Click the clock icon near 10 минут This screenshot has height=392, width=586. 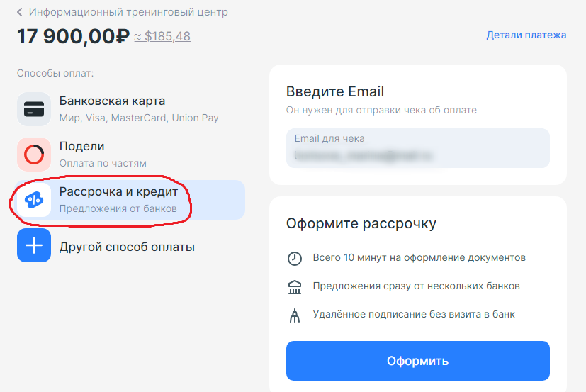coord(295,259)
